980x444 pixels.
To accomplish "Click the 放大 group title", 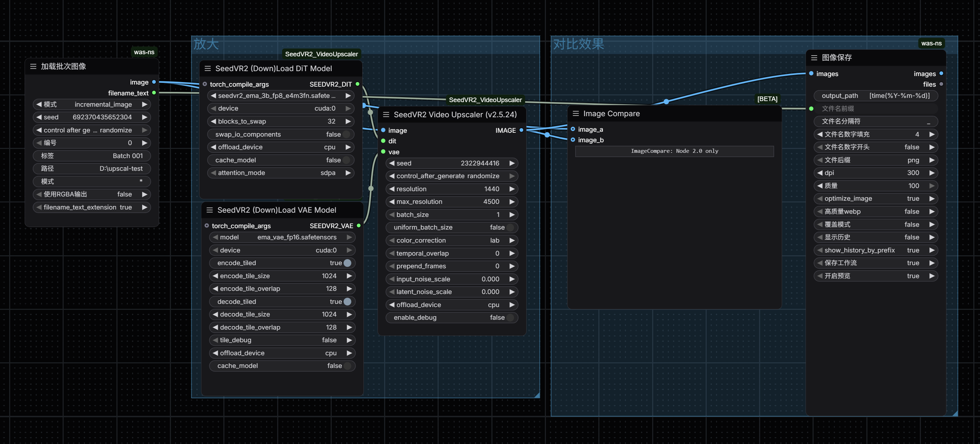I will click(x=206, y=44).
